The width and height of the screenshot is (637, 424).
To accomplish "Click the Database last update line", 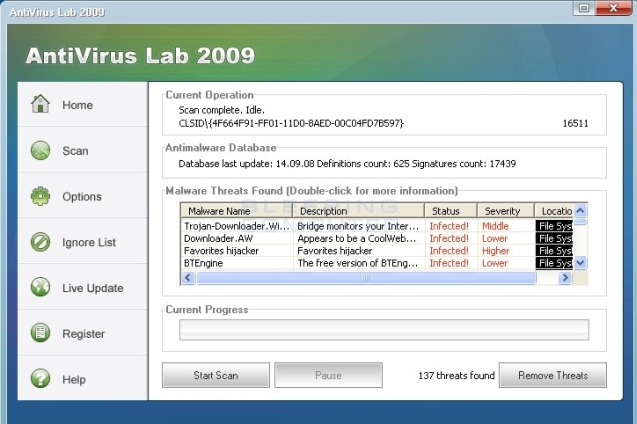I will (347, 164).
